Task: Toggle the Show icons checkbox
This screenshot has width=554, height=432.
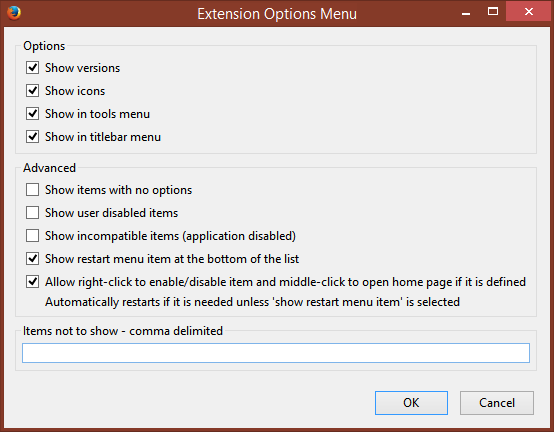Action: 33,90
